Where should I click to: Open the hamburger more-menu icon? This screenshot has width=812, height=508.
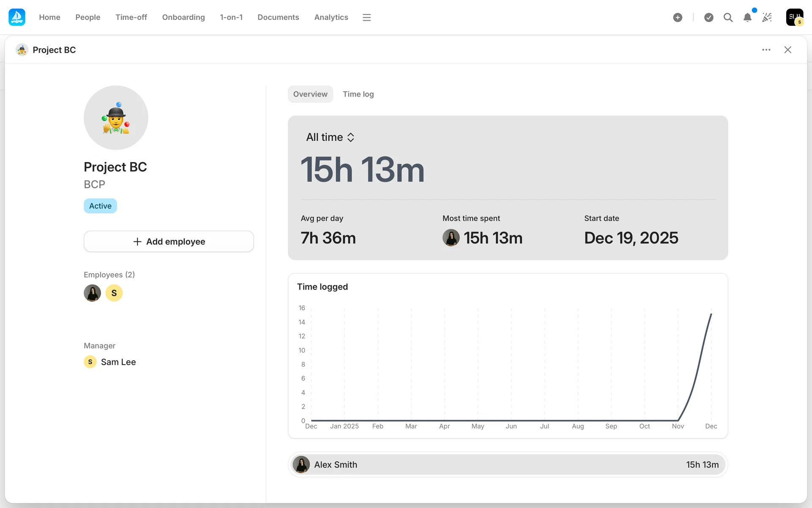pyautogui.click(x=367, y=17)
